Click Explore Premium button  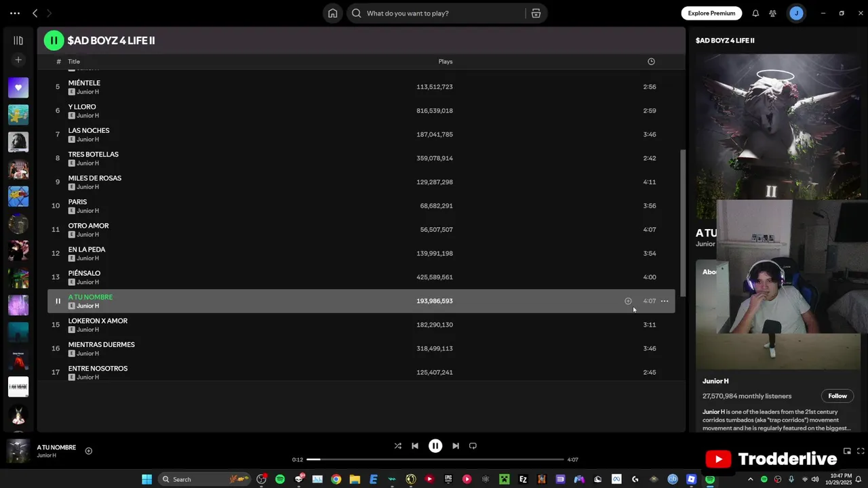tap(711, 13)
